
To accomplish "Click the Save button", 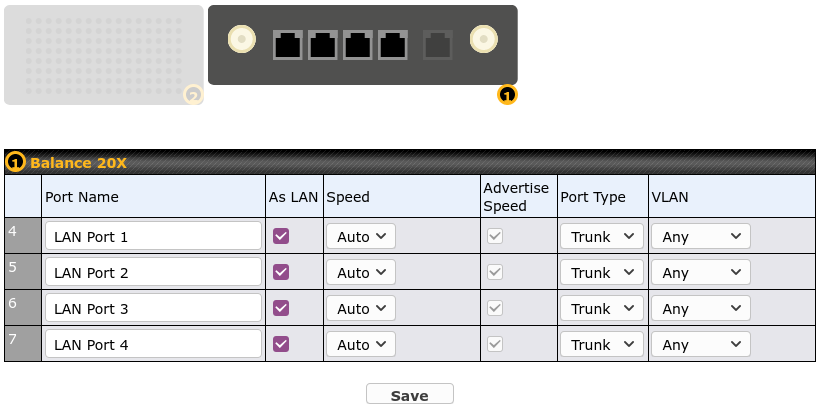I will (x=410, y=395).
